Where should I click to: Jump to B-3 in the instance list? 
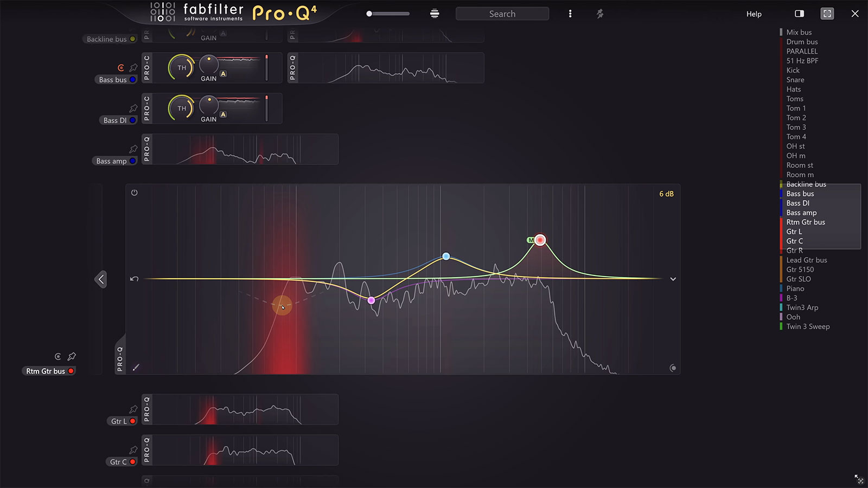pyautogui.click(x=792, y=298)
